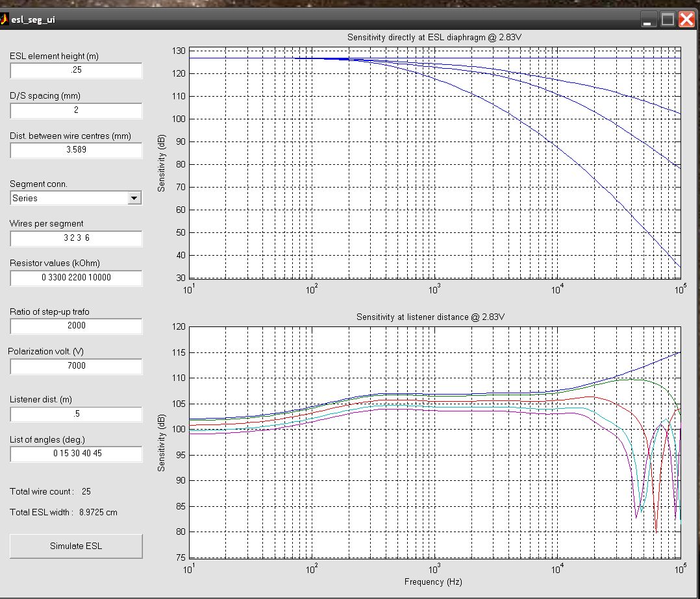The image size is (700, 599).
Task: Click the 'Ratio of step-up trafo' label
Action: tap(49, 312)
